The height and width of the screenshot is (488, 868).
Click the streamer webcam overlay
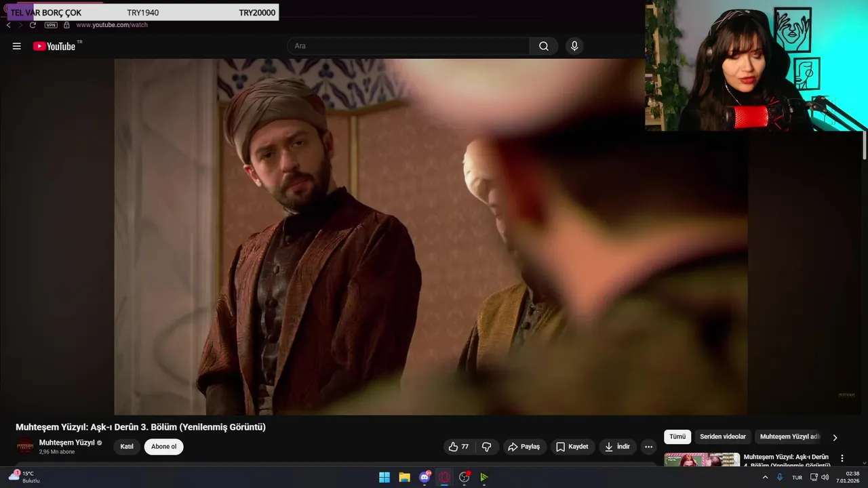tap(756, 66)
